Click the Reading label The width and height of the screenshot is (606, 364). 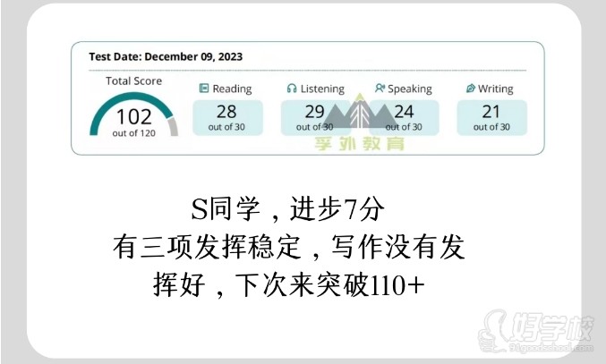(232, 89)
